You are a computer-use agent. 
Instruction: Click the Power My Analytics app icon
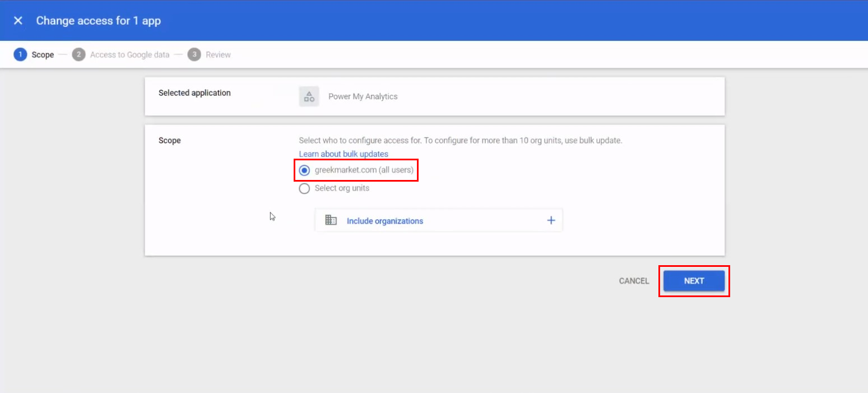[x=309, y=96]
